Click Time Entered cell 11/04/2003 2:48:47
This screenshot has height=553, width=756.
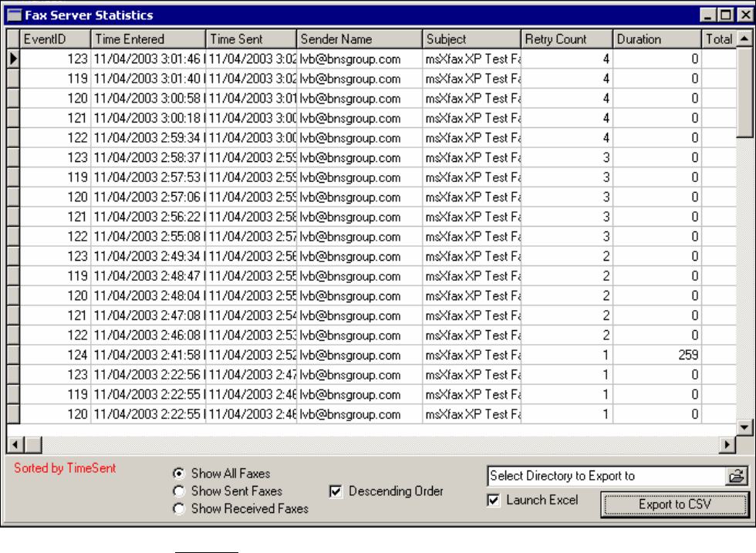click(148, 276)
